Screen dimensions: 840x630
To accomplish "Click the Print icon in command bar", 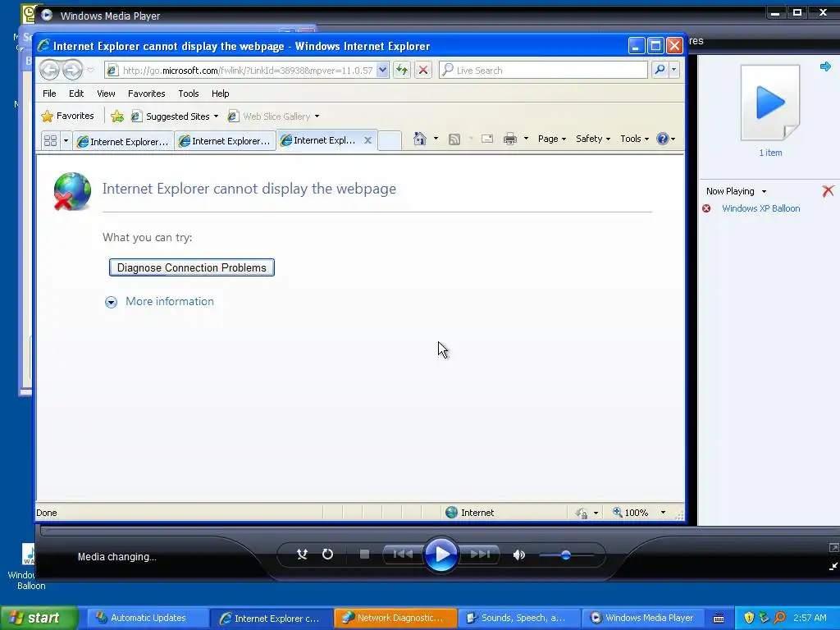I will point(510,139).
